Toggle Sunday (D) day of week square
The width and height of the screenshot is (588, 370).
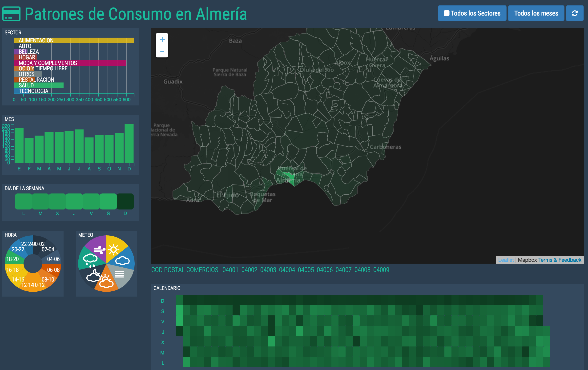[x=125, y=201]
